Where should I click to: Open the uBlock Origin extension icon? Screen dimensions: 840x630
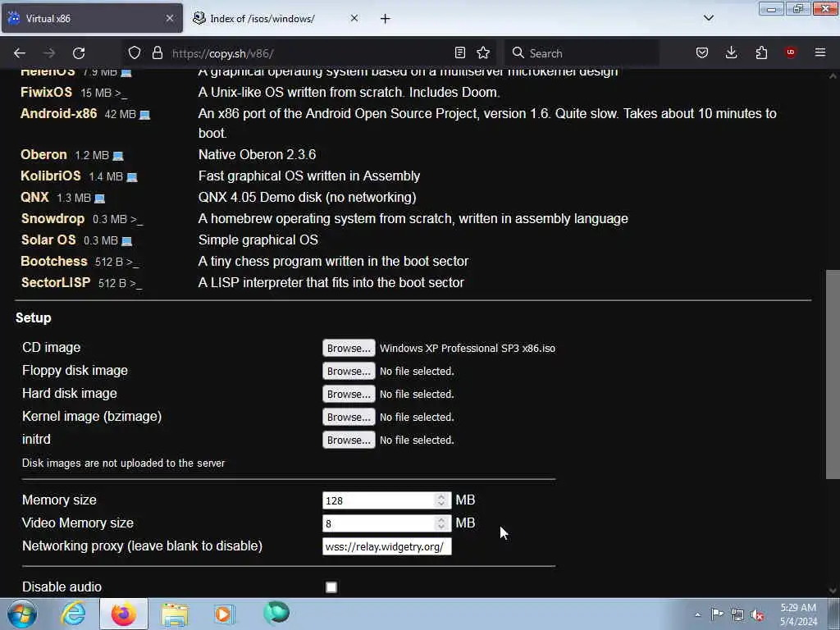click(790, 52)
